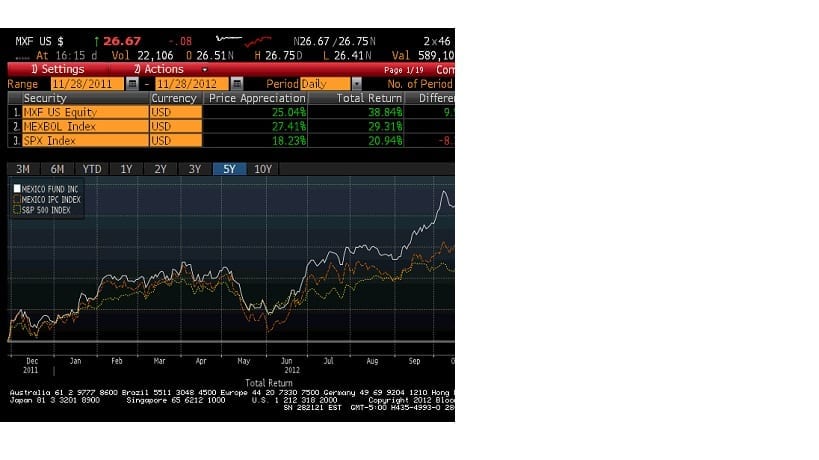The width and height of the screenshot is (819, 460).
Task: Click the Price Appreciation column header
Action: [255, 98]
